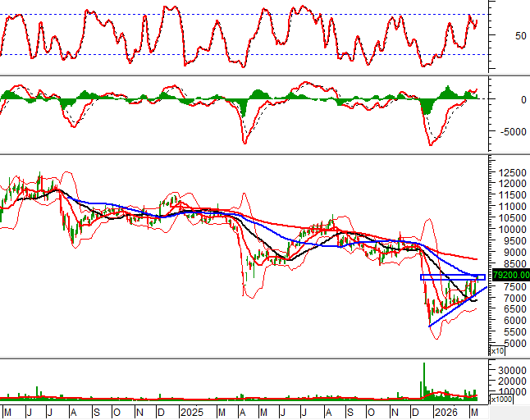The width and height of the screenshot is (530, 420).
Task: Click the 7500 price axis label
Action: coord(507,287)
